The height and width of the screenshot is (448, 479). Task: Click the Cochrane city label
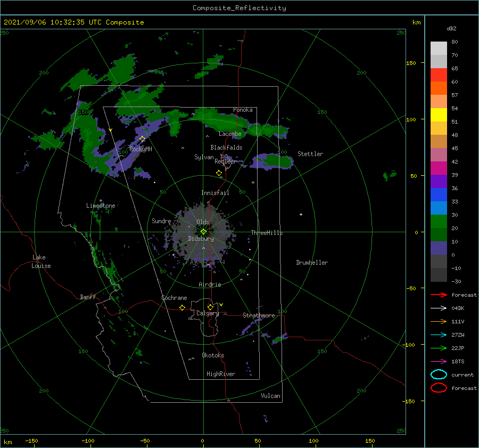(174, 298)
